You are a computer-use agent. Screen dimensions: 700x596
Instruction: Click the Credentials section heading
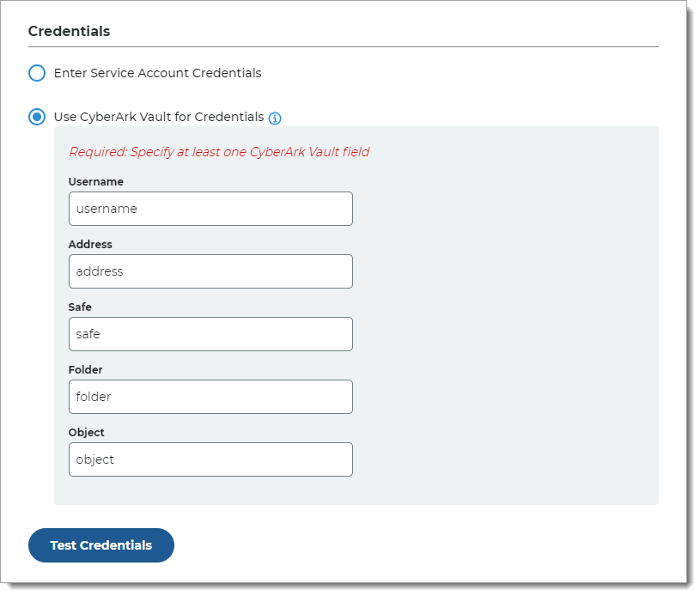(69, 32)
